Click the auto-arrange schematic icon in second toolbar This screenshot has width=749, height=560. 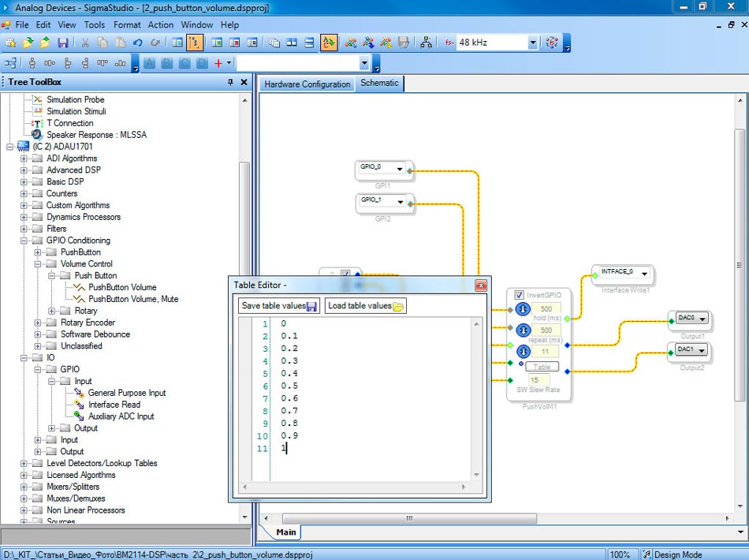pyautogui.click(x=10, y=62)
